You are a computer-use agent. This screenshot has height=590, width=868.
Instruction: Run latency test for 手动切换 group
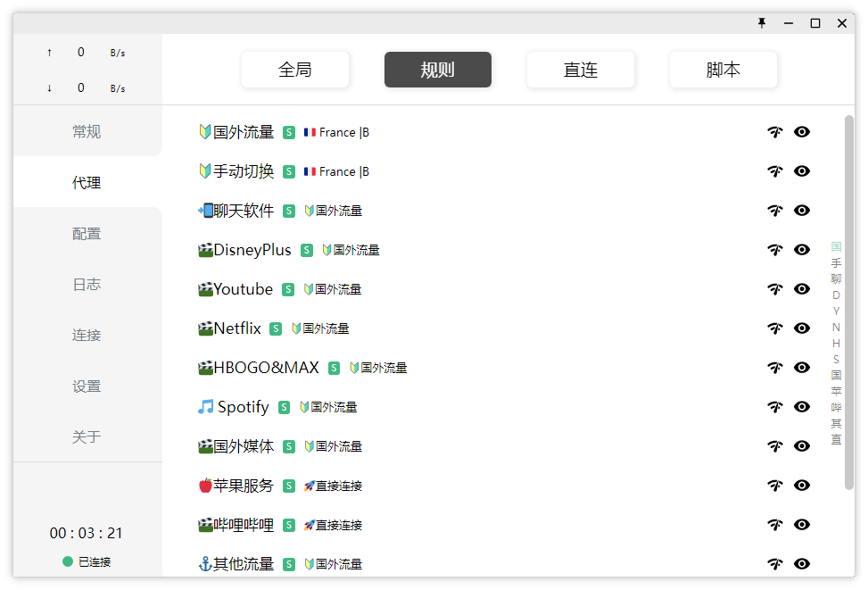[775, 171]
